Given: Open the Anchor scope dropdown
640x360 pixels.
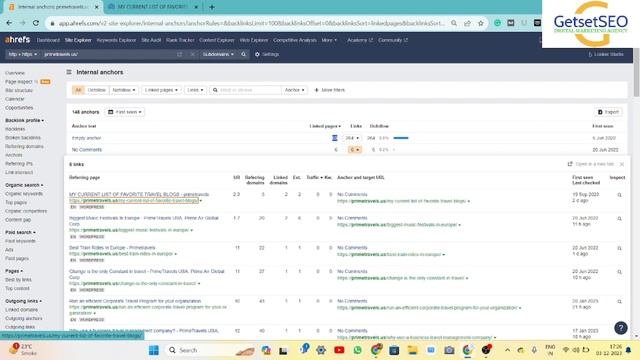Looking at the screenshot, I should point(294,90).
